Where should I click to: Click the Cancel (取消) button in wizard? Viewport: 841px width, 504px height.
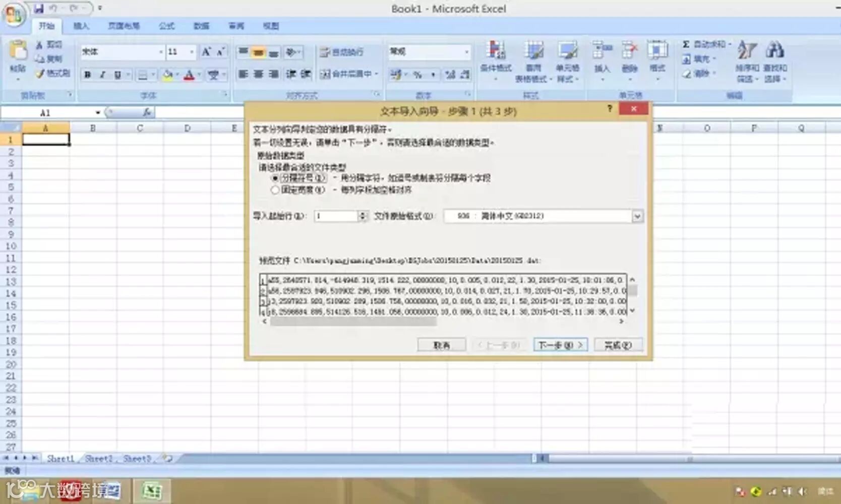(x=442, y=345)
